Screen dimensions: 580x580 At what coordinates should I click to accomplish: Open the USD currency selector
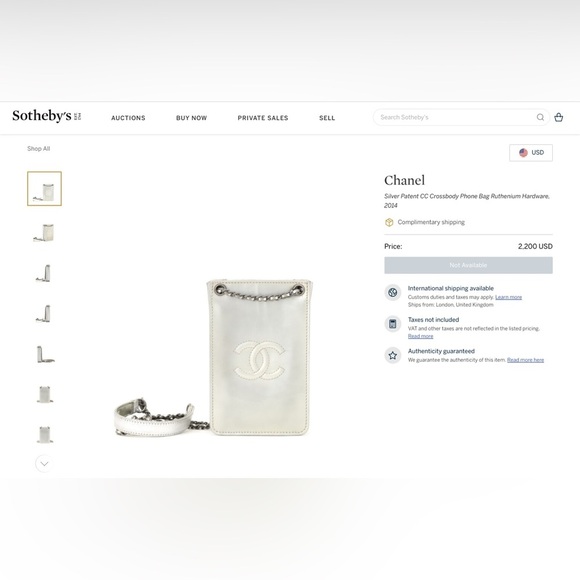531,153
